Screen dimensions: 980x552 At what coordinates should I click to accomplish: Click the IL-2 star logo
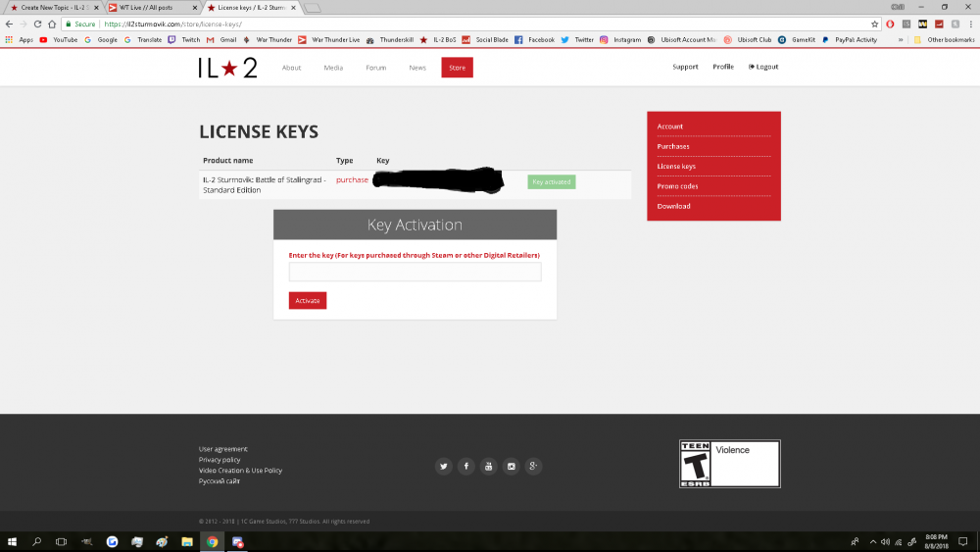[x=228, y=68]
